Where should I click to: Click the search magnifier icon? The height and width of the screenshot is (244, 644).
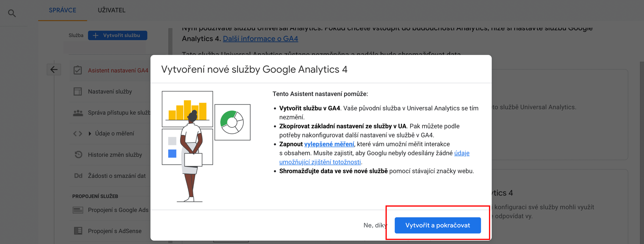tap(12, 13)
